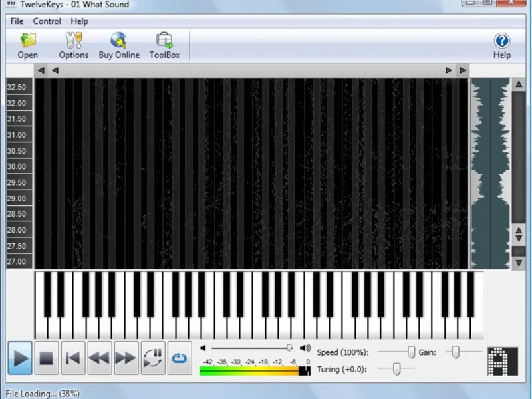Click outer right keyboard scroll arrow
The height and width of the screenshot is (399, 532).
coord(463,70)
